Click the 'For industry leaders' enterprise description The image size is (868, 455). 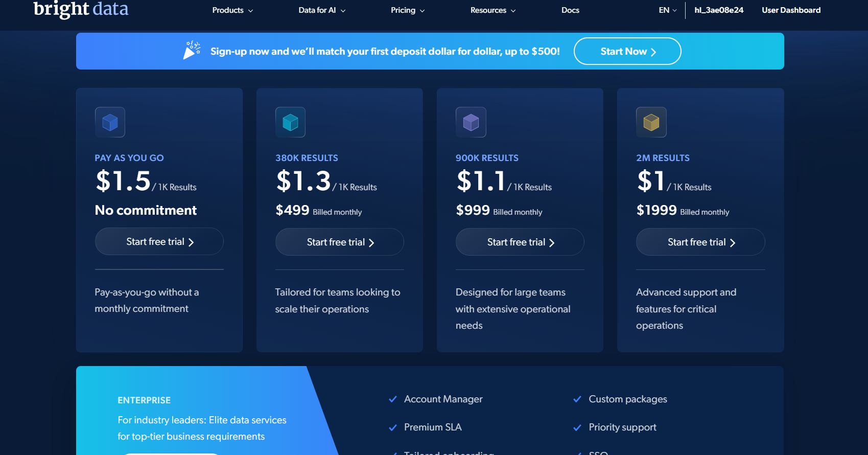pos(202,428)
